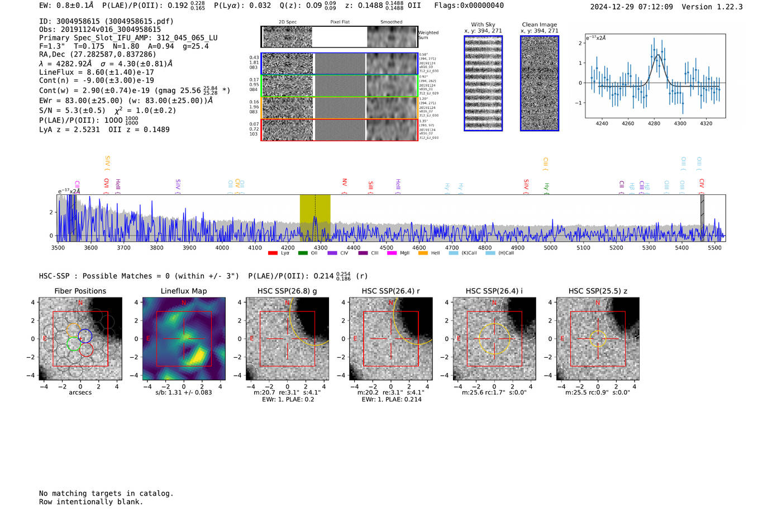Click the yellow highlighted region in spectrum

[315, 218]
